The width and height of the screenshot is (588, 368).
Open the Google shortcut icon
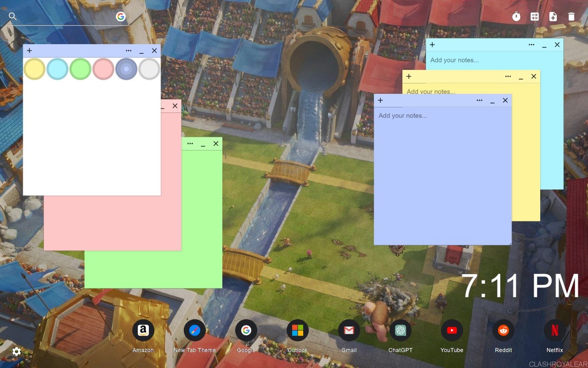(246, 330)
